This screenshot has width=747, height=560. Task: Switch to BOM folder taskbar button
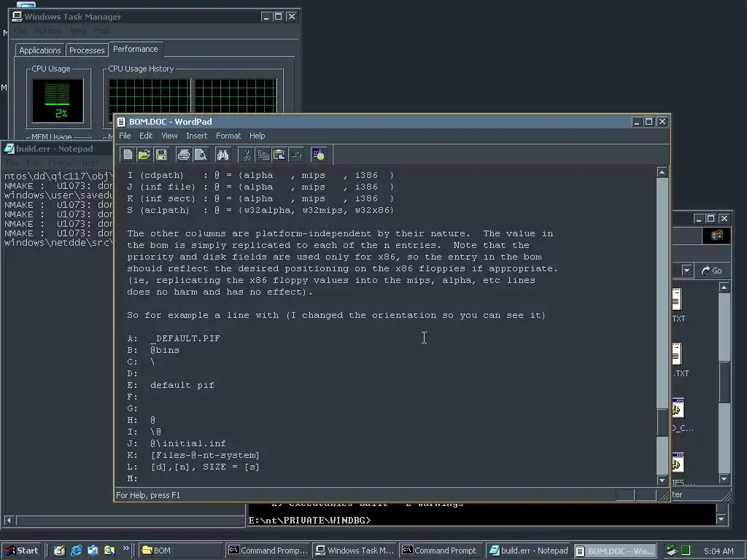click(181, 551)
